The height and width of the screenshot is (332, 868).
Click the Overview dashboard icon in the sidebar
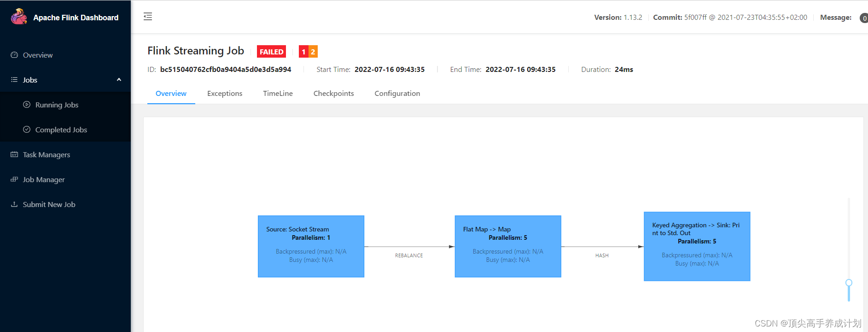coord(14,55)
